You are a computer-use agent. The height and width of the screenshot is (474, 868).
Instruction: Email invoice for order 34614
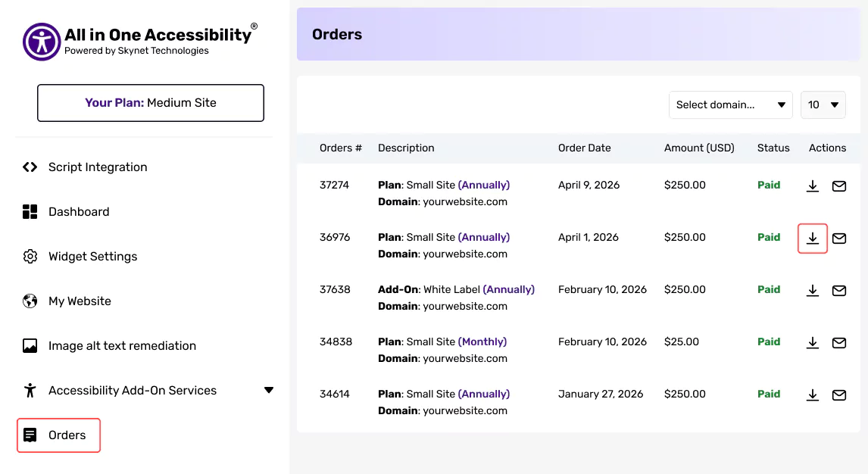[838, 395]
